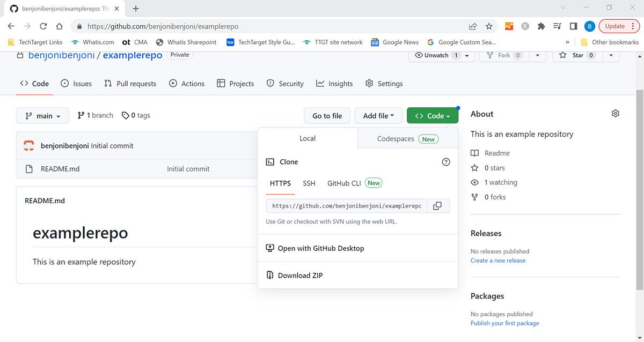
Task: Open the Chrome profile avatar B
Action: click(x=589, y=26)
